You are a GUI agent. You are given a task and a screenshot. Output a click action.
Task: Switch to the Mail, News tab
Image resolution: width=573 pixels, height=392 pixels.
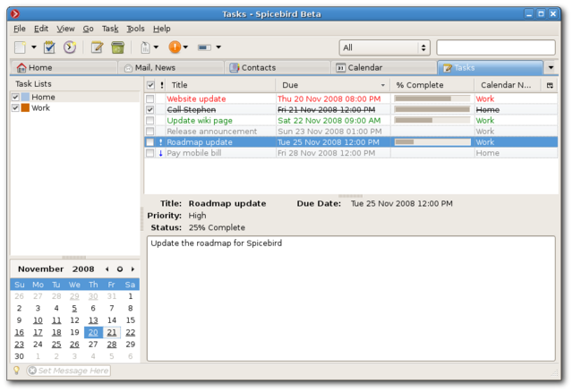(x=171, y=68)
